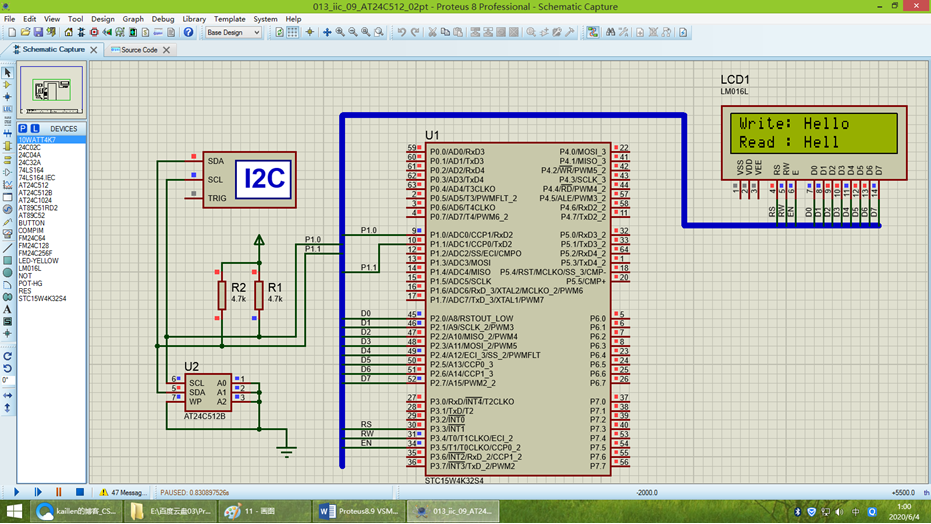The image size is (931, 524).
Task: Open the Library menu
Action: [x=194, y=19]
